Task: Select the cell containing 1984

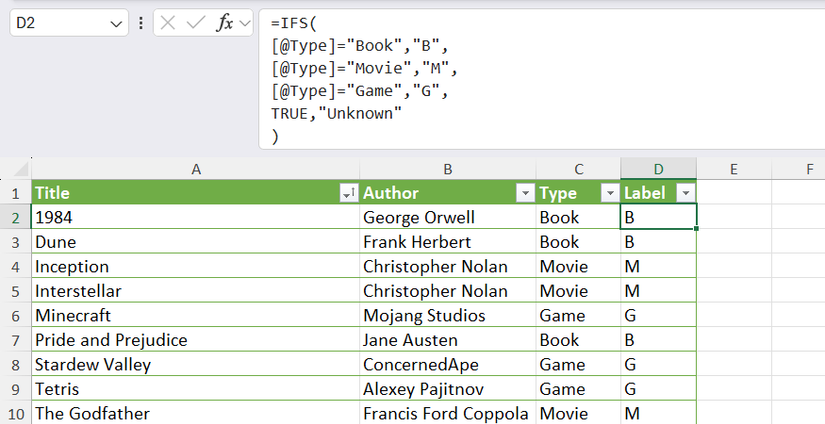Action: 196,217
